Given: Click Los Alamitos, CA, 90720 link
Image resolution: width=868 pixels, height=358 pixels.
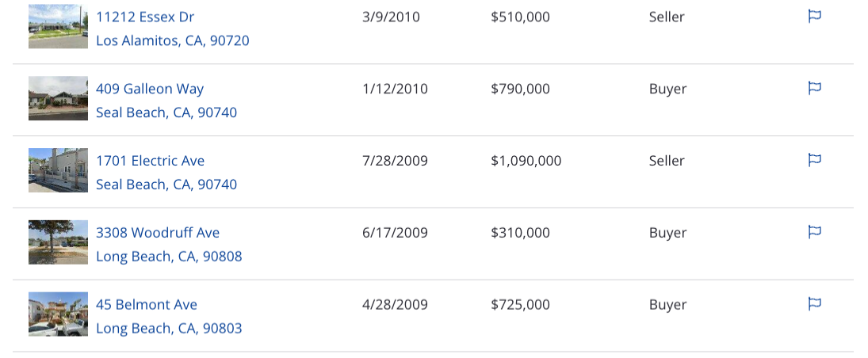Looking at the screenshot, I should (173, 41).
